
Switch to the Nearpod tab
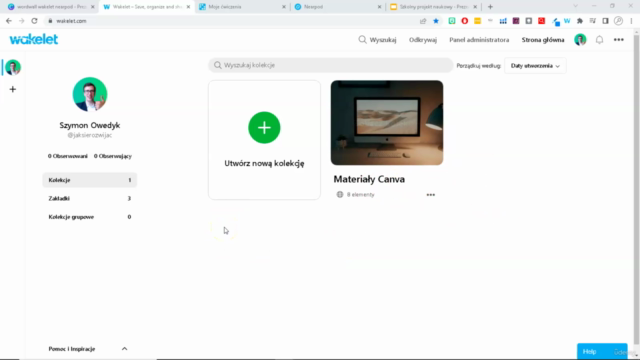click(x=337, y=7)
